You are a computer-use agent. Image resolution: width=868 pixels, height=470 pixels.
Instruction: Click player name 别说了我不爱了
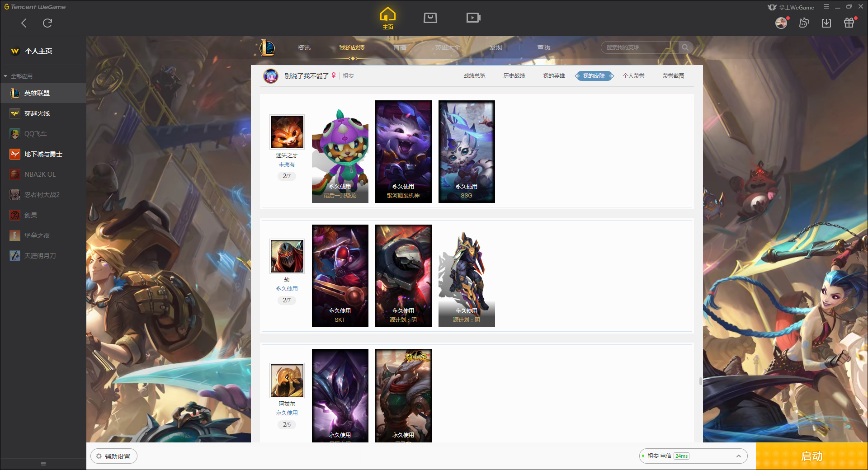pos(306,76)
